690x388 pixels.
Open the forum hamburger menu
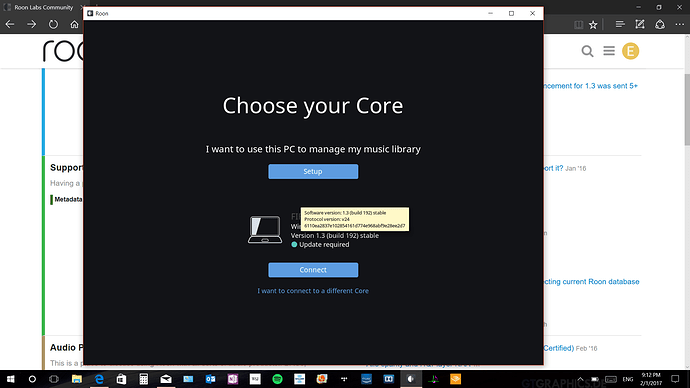click(609, 51)
